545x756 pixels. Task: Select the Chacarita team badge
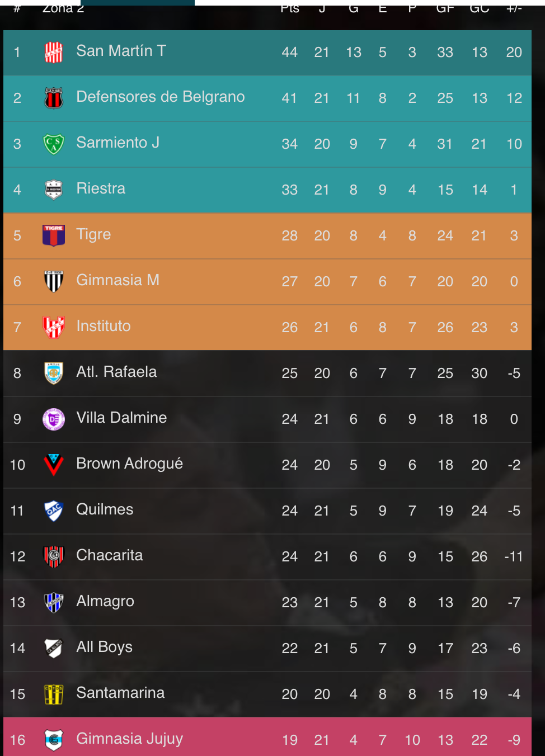[x=54, y=556]
